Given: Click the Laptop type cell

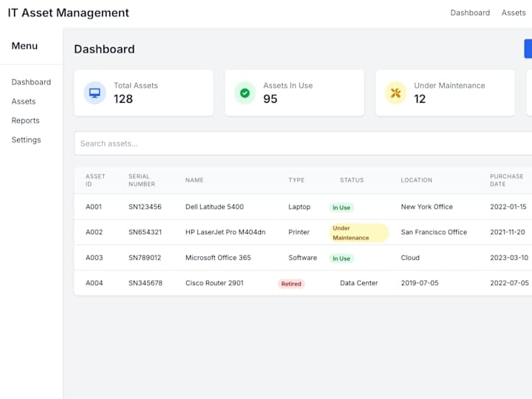Looking at the screenshot, I should point(299,207).
